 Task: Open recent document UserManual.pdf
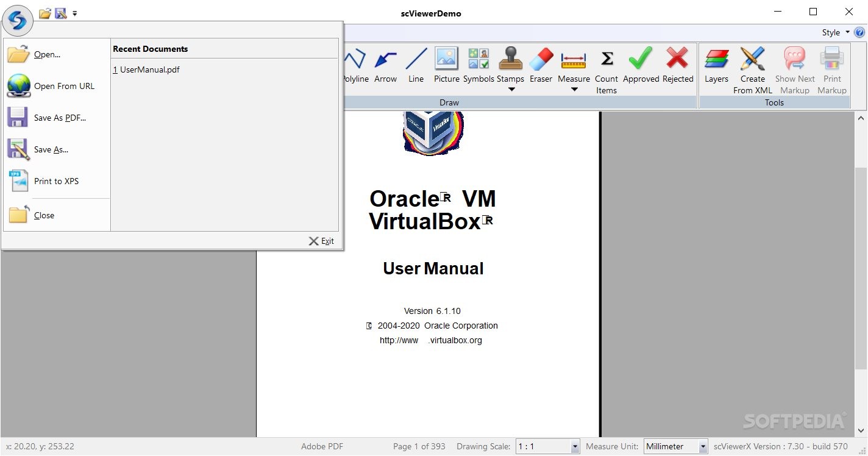[146, 69]
